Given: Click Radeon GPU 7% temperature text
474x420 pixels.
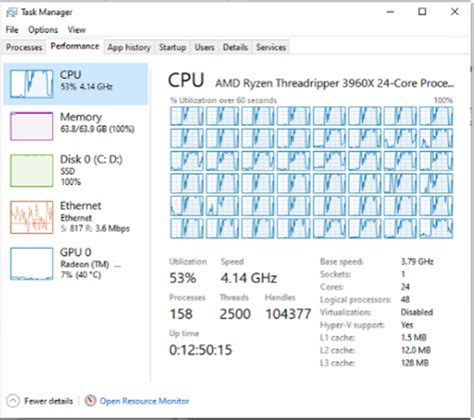Looking at the screenshot, I should pos(81,275).
